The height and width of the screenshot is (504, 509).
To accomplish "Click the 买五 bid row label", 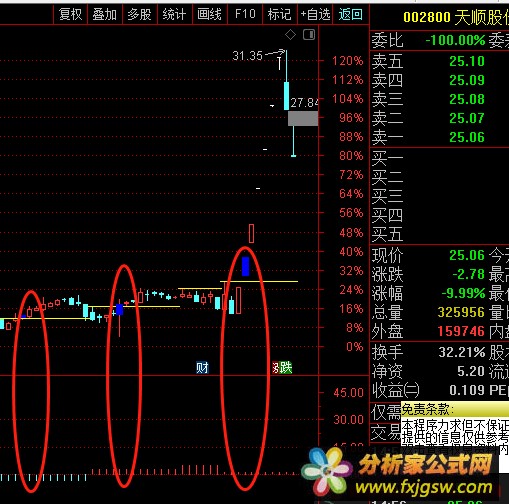I will pyautogui.click(x=387, y=234).
